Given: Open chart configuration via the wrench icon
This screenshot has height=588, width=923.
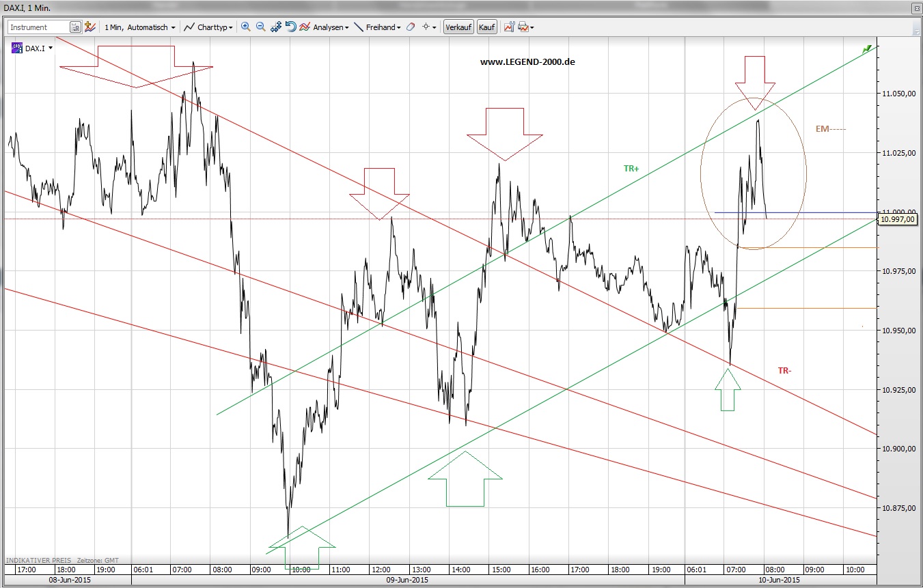Looking at the screenshot, I should [x=509, y=27].
